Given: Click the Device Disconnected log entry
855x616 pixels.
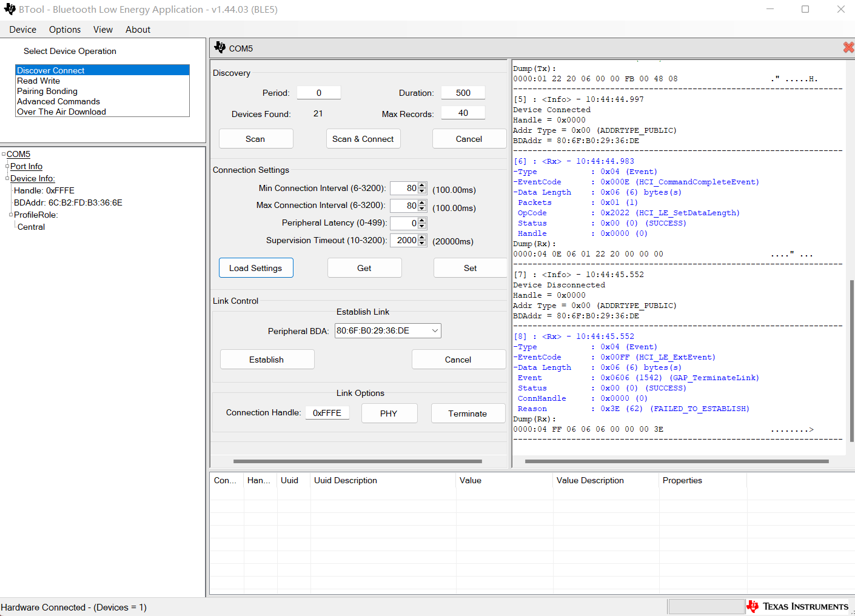Looking at the screenshot, I should click(x=559, y=285).
